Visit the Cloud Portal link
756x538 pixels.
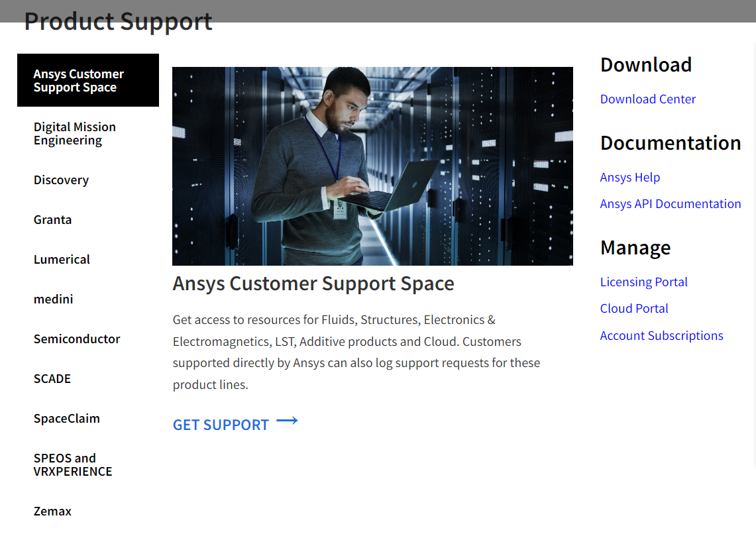tap(633, 309)
